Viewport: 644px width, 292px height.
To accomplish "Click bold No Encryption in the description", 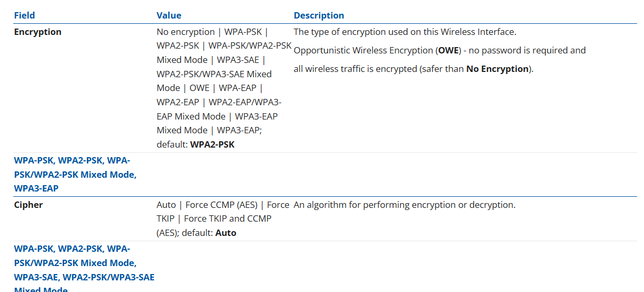I will point(497,69).
